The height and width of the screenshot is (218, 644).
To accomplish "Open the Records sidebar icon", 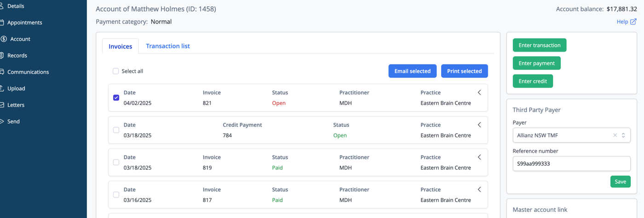I will pyautogui.click(x=1, y=55).
